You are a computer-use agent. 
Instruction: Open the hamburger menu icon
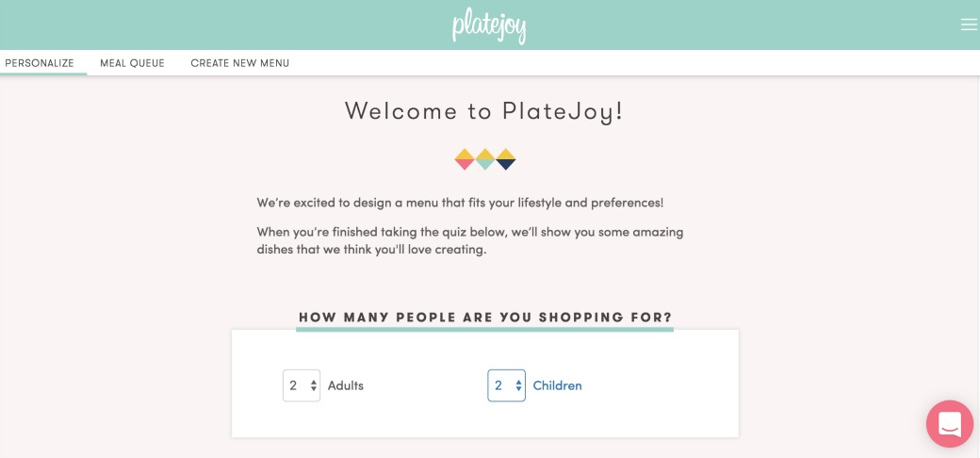(x=969, y=25)
